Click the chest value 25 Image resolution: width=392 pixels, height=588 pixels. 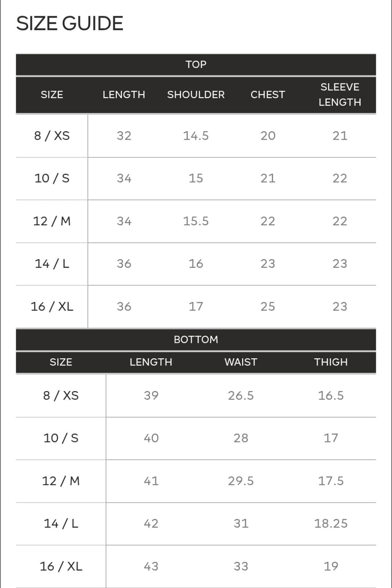[x=268, y=306]
